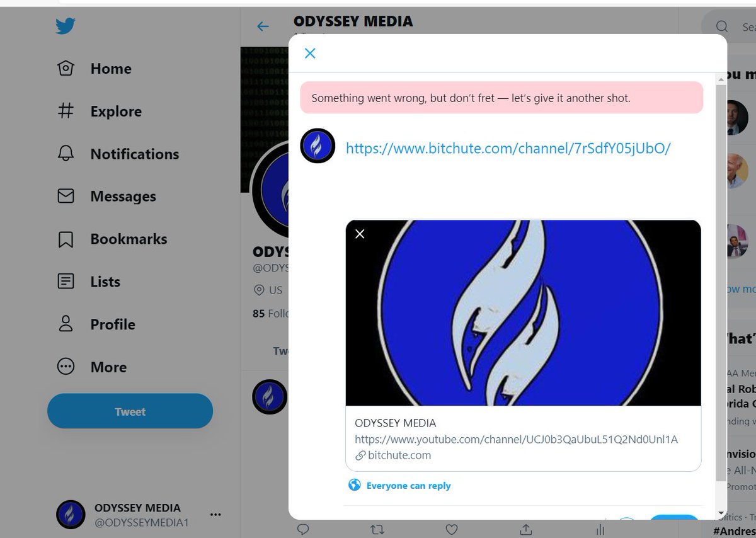Click the reply icon under the tweet
The image size is (756, 538).
tap(302, 529)
